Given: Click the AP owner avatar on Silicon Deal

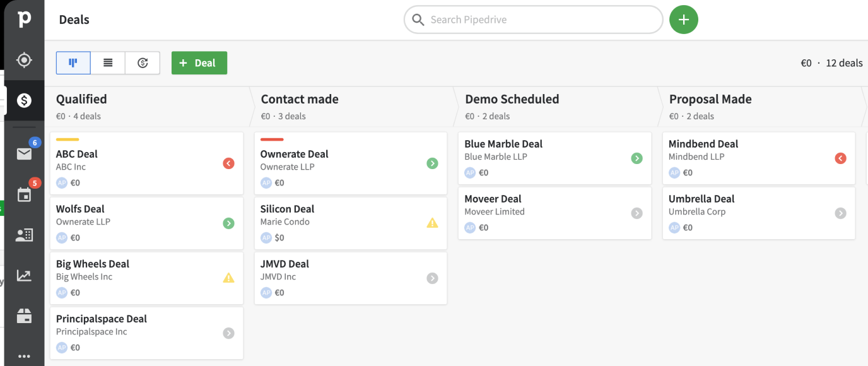Looking at the screenshot, I should 266,238.
